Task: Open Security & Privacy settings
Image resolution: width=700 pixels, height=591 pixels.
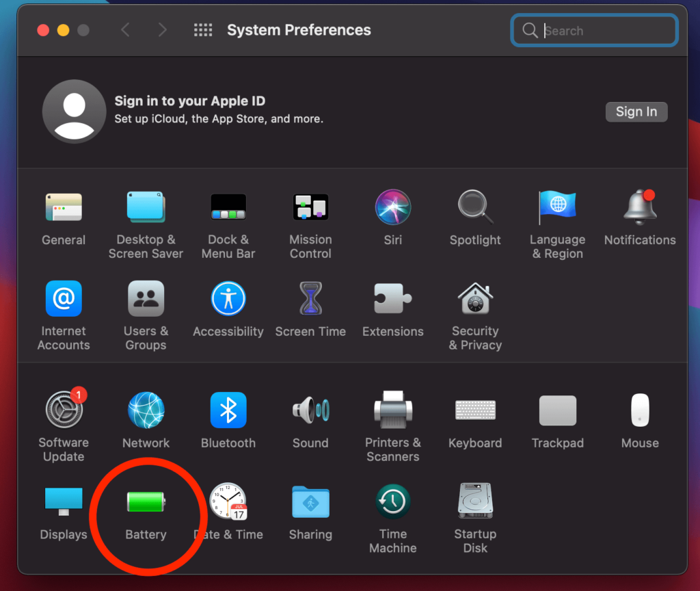Action: coord(475,299)
